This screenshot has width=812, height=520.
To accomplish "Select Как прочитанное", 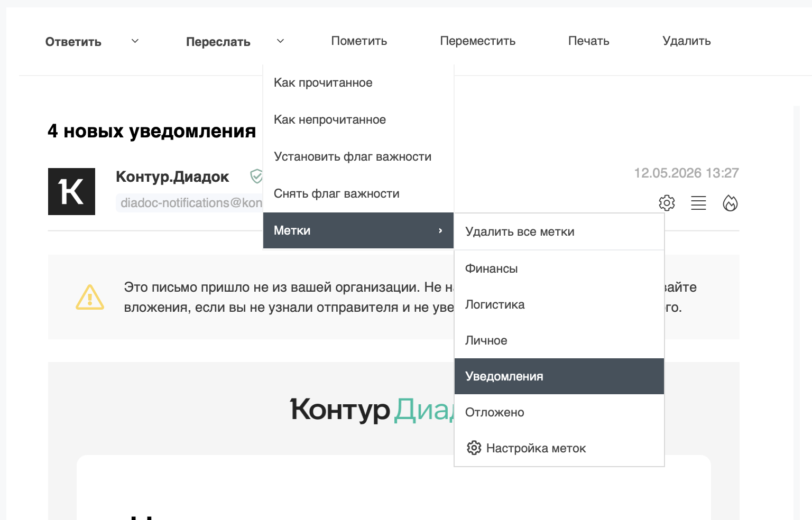I will click(358, 82).
